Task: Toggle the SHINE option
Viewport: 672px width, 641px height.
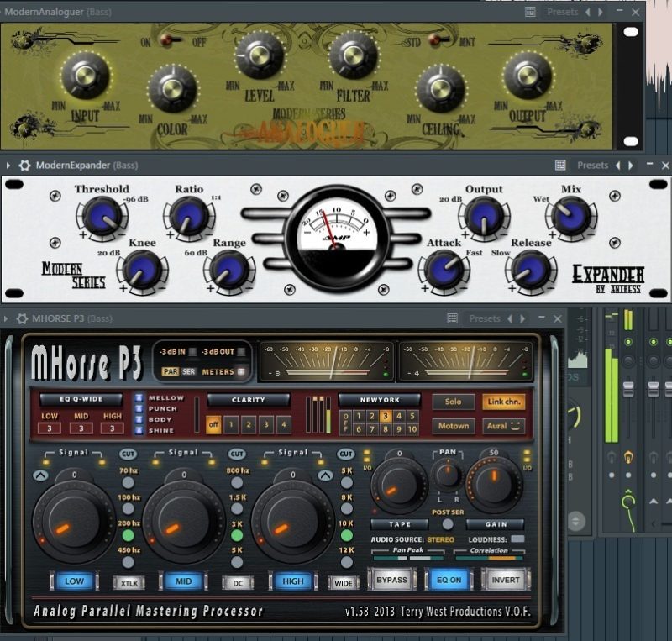Action: tap(139, 430)
